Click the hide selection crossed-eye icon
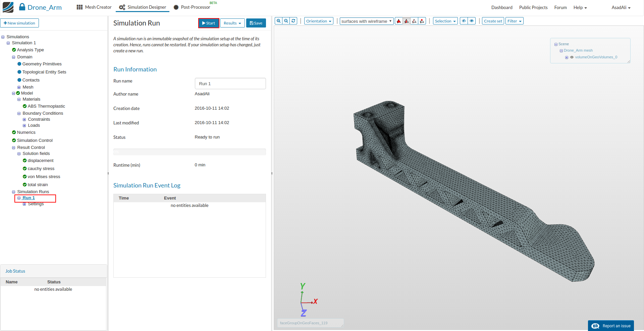Viewport: 644px width, 331px height. [464, 21]
